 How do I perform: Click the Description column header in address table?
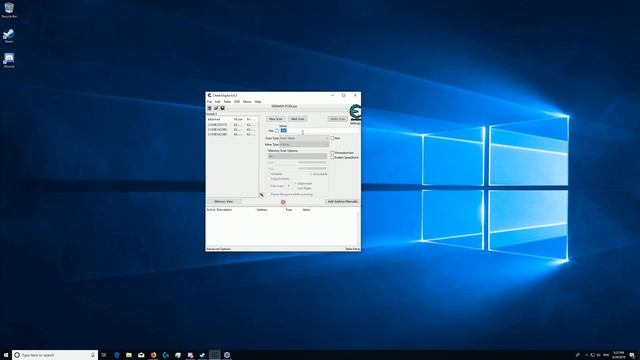[224, 210]
